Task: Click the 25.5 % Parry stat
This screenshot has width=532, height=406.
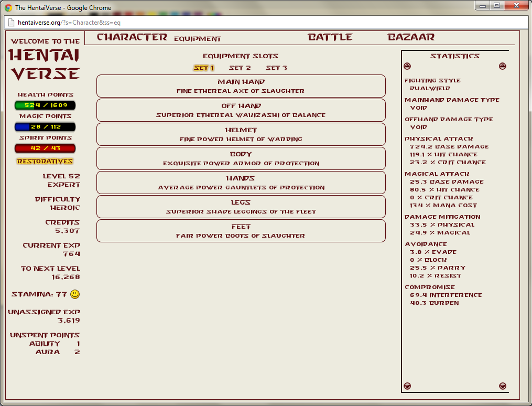Action: coord(438,268)
